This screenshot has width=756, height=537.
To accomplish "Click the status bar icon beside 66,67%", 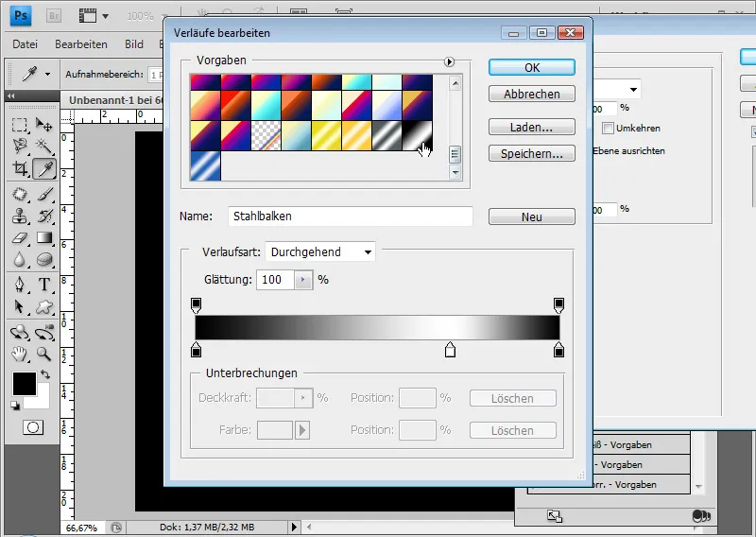I will pyautogui.click(x=115, y=528).
